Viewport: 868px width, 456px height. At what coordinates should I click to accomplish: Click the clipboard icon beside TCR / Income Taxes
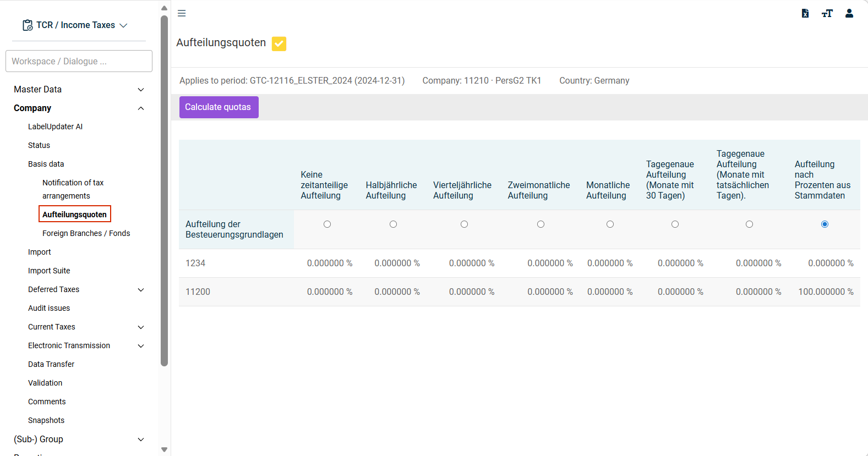28,25
